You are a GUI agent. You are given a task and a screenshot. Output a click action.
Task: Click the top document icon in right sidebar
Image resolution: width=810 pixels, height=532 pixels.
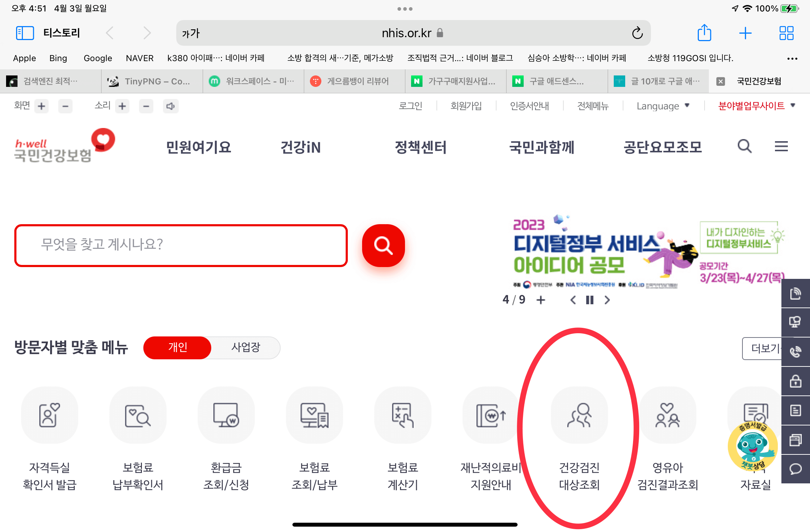795,293
